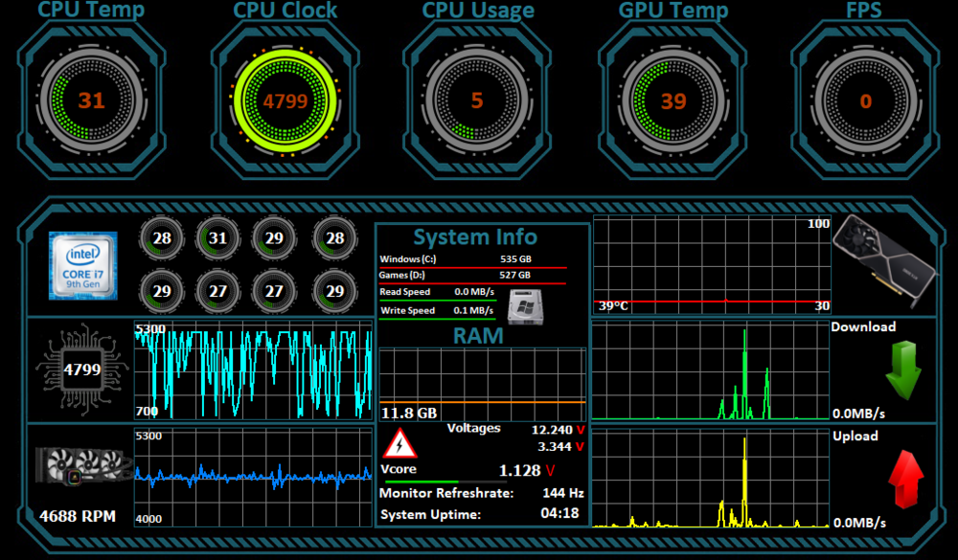Click the green CPU Clock gauge
958x560 pixels.
pyautogui.click(x=285, y=101)
